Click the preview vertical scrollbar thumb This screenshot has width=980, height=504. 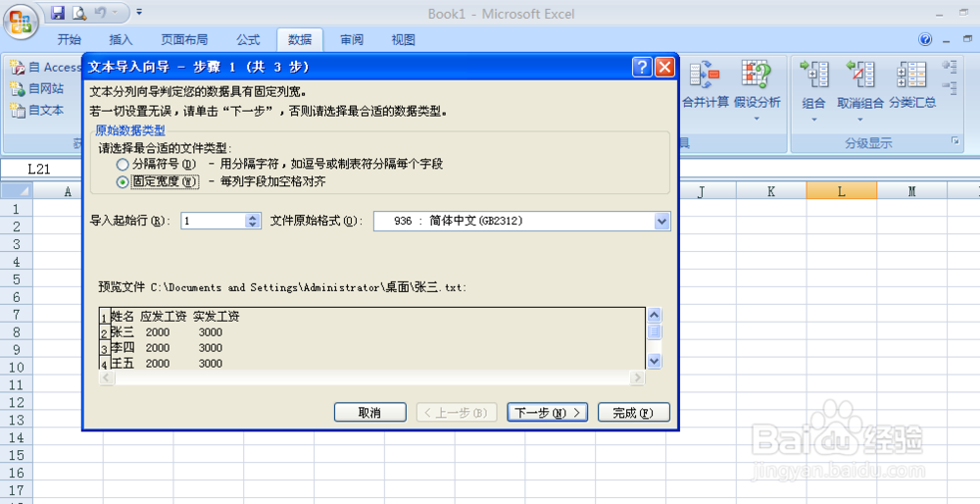[654, 331]
